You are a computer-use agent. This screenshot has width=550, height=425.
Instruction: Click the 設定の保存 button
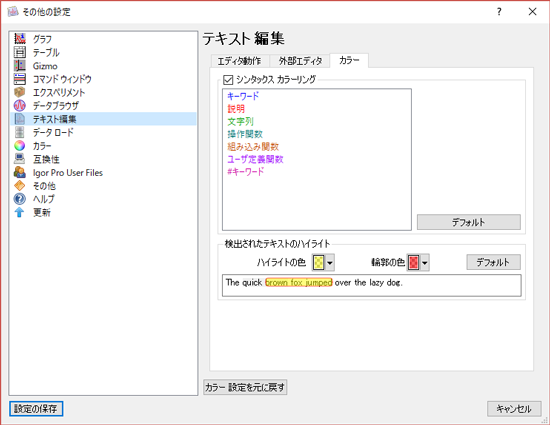pyautogui.click(x=36, y=409)
